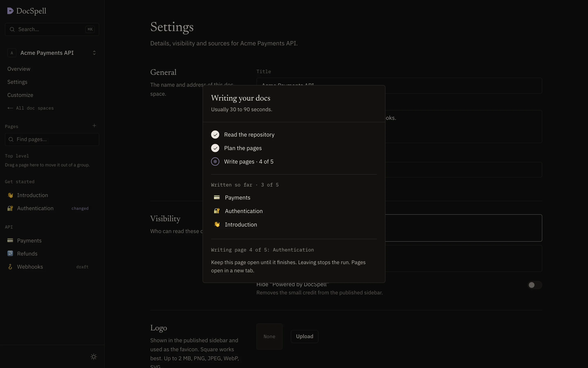Viewport: 588px width, 368px height.
Task: Toggle light theme with the sun icon
Action: point(94,357)
